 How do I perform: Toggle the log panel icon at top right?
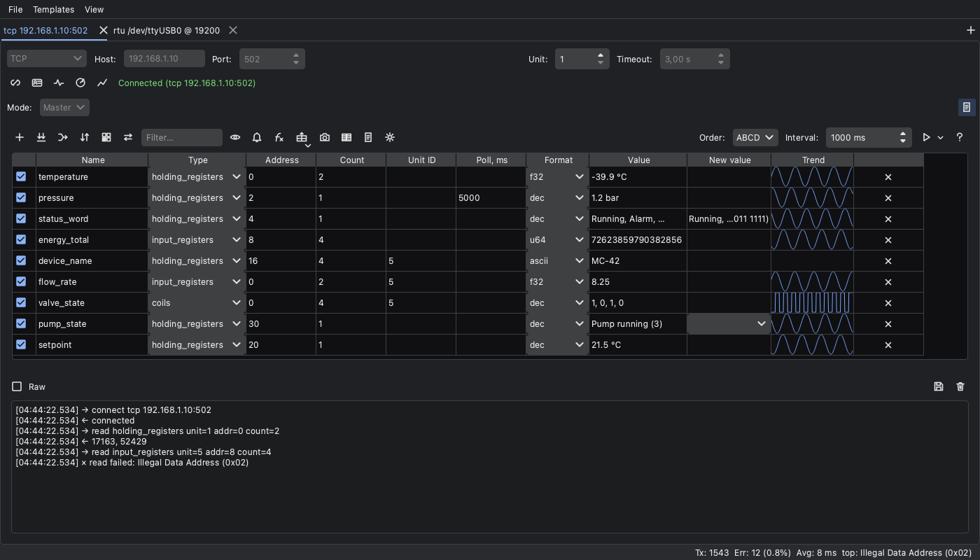pyautogui.click(x=967, y=107)
